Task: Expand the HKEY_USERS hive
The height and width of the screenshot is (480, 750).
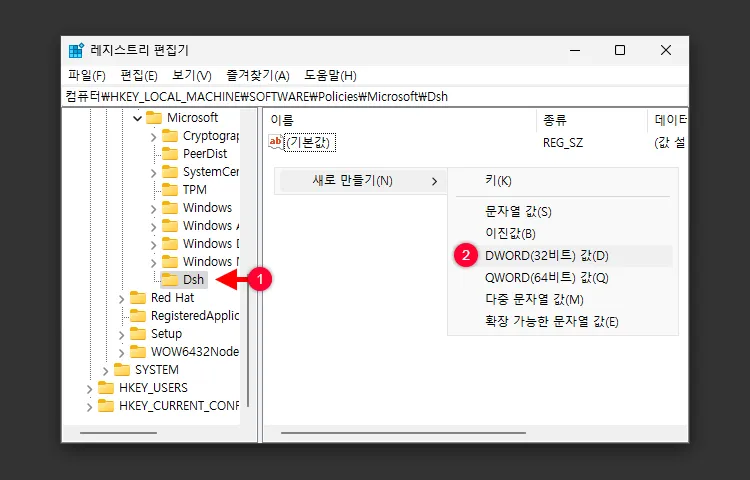Action: [89, 389]
